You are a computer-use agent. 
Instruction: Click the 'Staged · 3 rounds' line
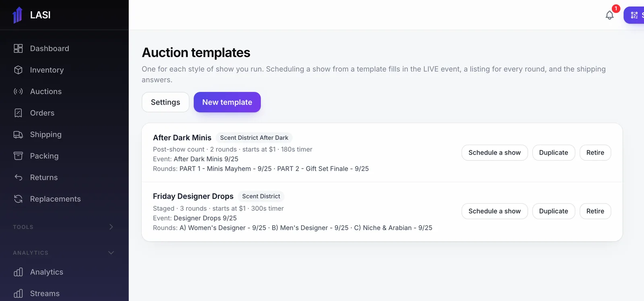[x=218, y=208]
